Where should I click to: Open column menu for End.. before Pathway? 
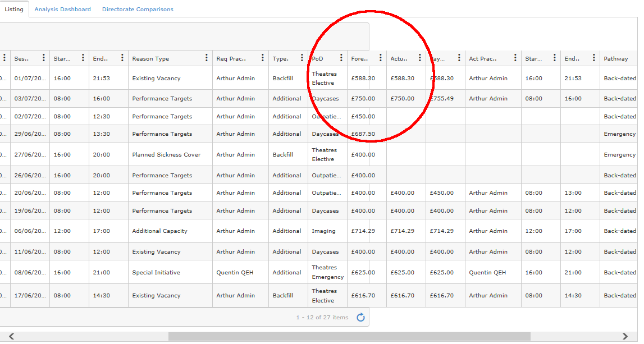(593, 58)
